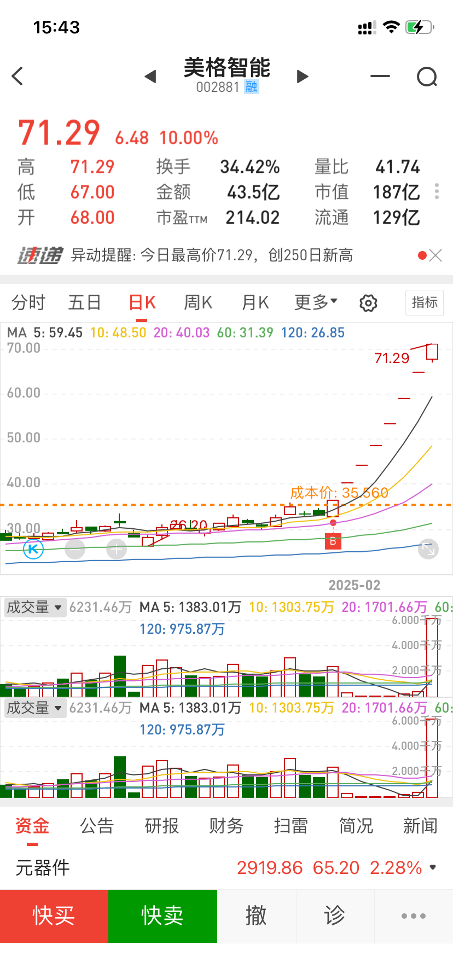Tap sector index value 2919.86

coord(270,867)
